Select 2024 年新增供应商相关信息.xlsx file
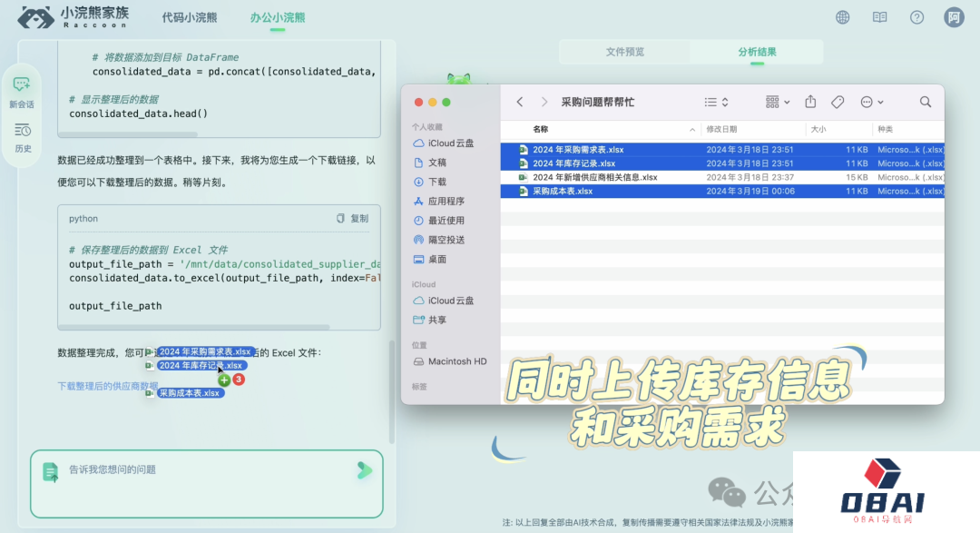This screenshot has height=533, width=980. pos(594,177)
